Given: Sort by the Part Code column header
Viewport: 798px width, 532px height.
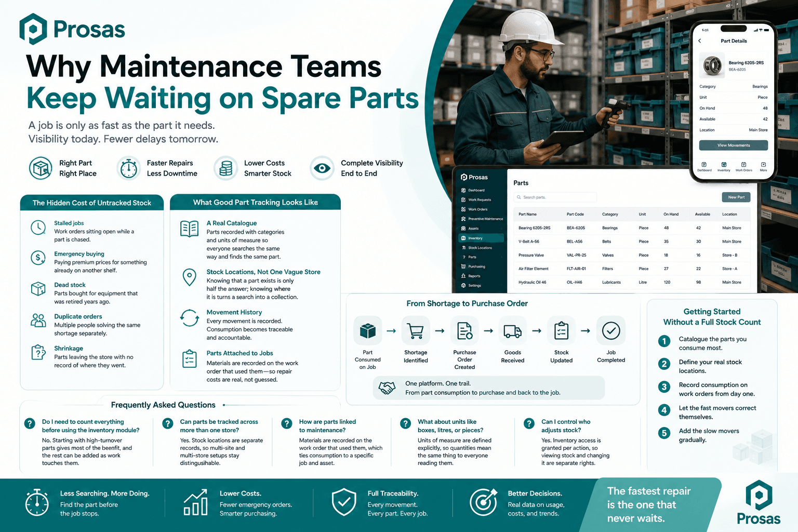Looking at the screenshot, I should click(575, 214).
